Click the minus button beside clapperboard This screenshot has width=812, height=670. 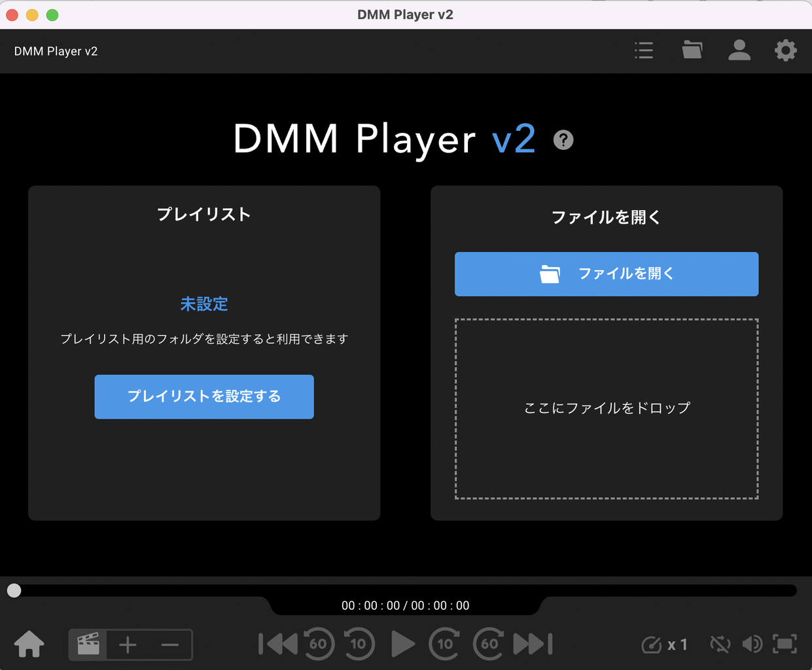170,645
